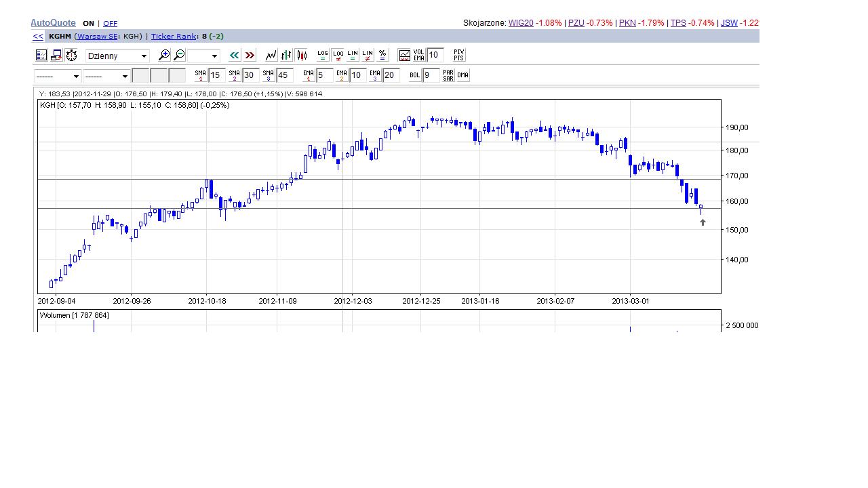Expand the first dashed indicator dropdown

pos(58,76)
